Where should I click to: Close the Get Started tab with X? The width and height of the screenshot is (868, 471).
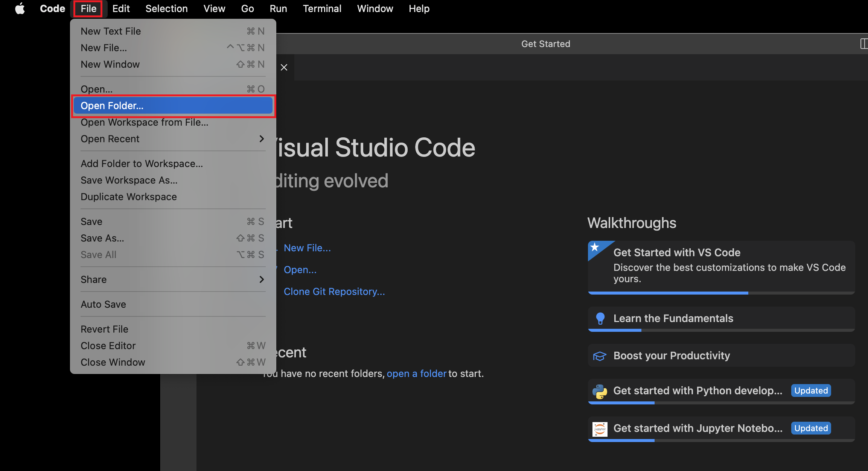[284, 67]
